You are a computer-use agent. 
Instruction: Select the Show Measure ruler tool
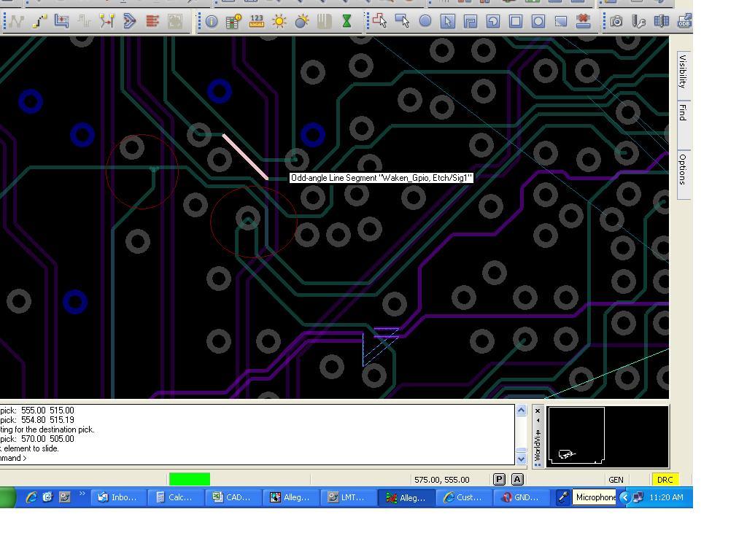257,22
